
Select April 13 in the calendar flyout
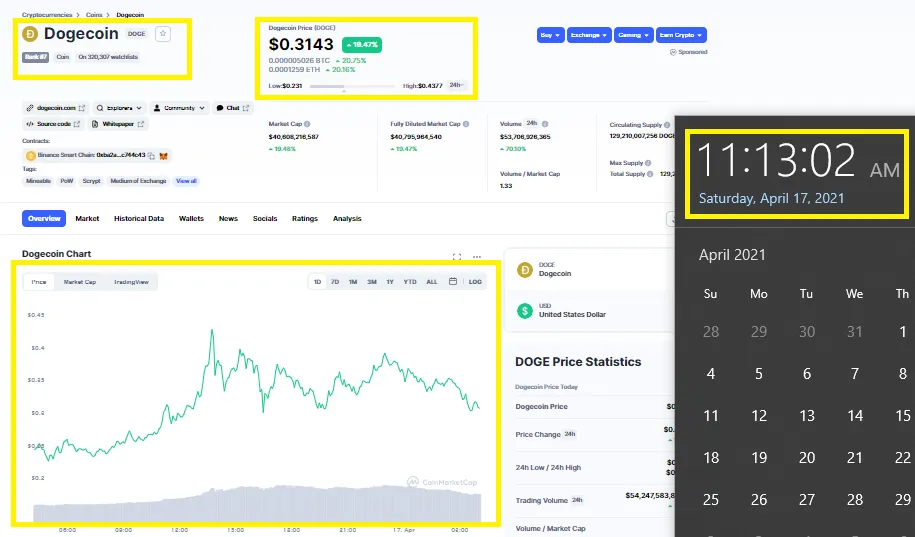tap(806, 416)
